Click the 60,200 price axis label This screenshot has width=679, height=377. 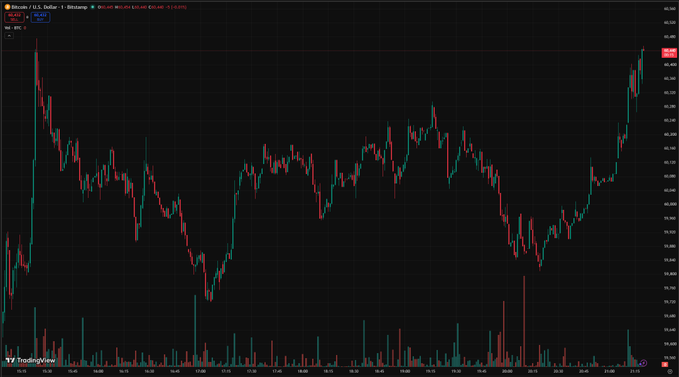click(x=670, y=134)
